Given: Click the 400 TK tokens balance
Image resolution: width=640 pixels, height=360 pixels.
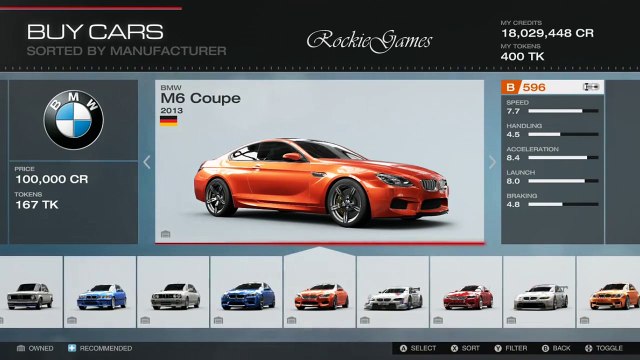Looking at the screenshot, I should pyautogui.click(x=522, y=56).
